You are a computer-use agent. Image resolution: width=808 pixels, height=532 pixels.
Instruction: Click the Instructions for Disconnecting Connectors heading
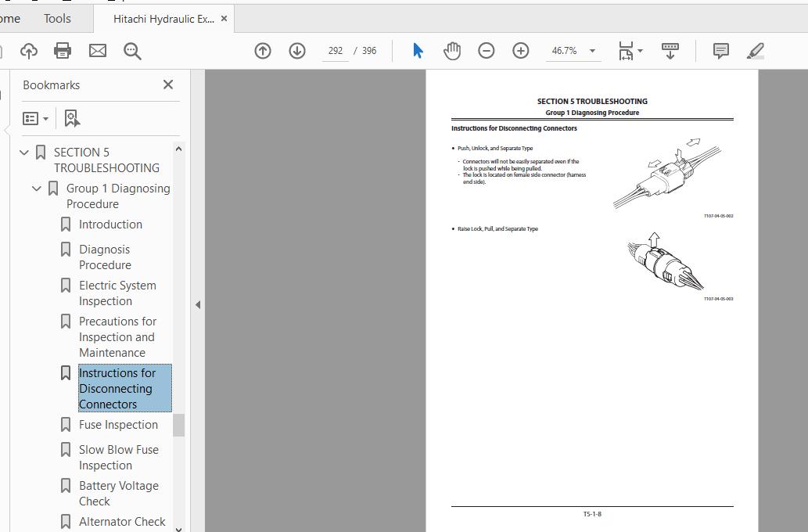tap(514, 128)
